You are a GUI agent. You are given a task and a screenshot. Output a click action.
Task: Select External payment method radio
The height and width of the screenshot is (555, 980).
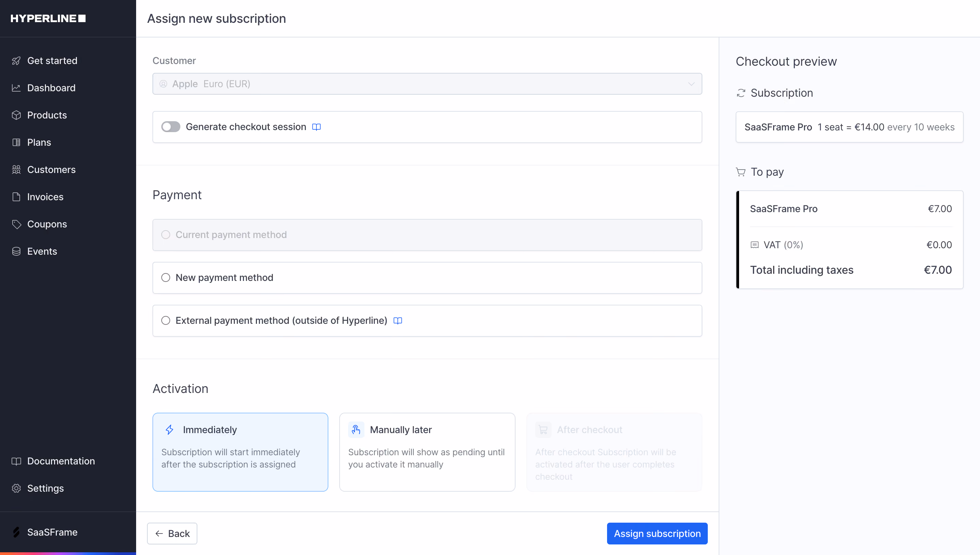coord(166,321)
